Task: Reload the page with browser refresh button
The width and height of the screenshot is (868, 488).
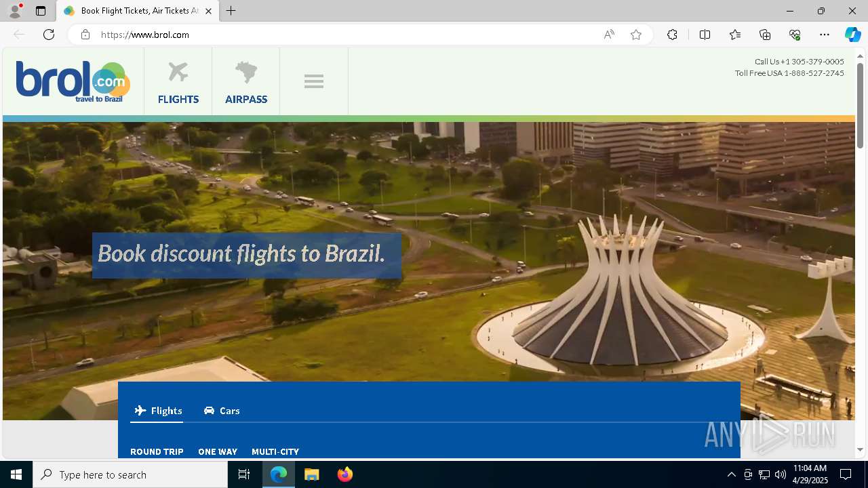Action: pyautogui.click(x=49, y=35)
